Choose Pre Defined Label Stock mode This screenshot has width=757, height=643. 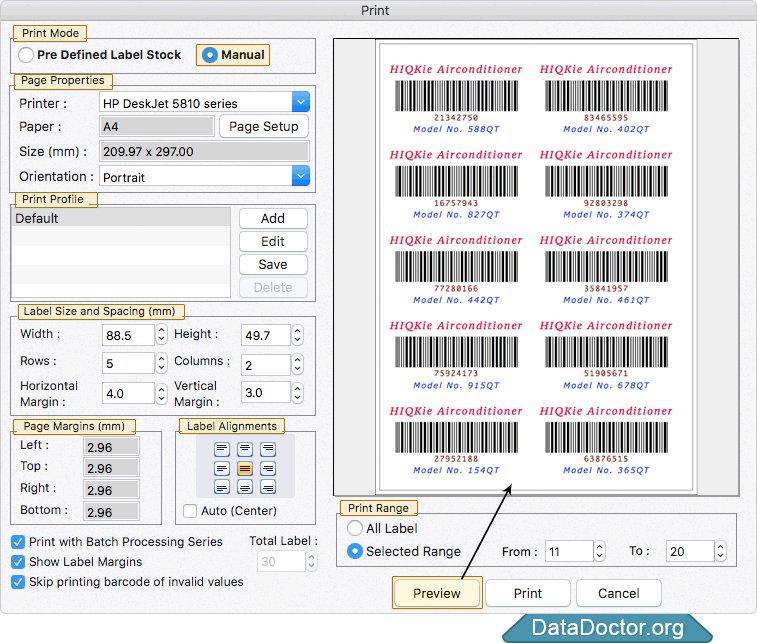pos(26,55)
